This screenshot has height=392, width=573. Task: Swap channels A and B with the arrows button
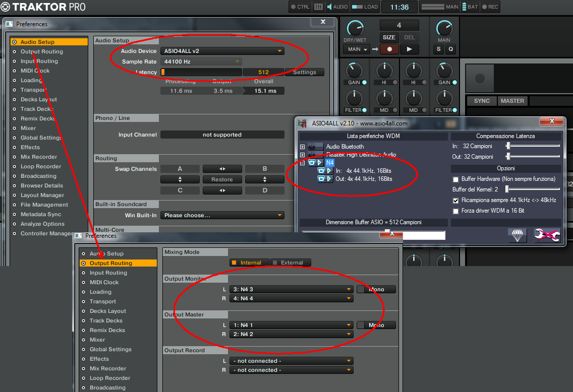pyautogui.click(x=222, y=169)
